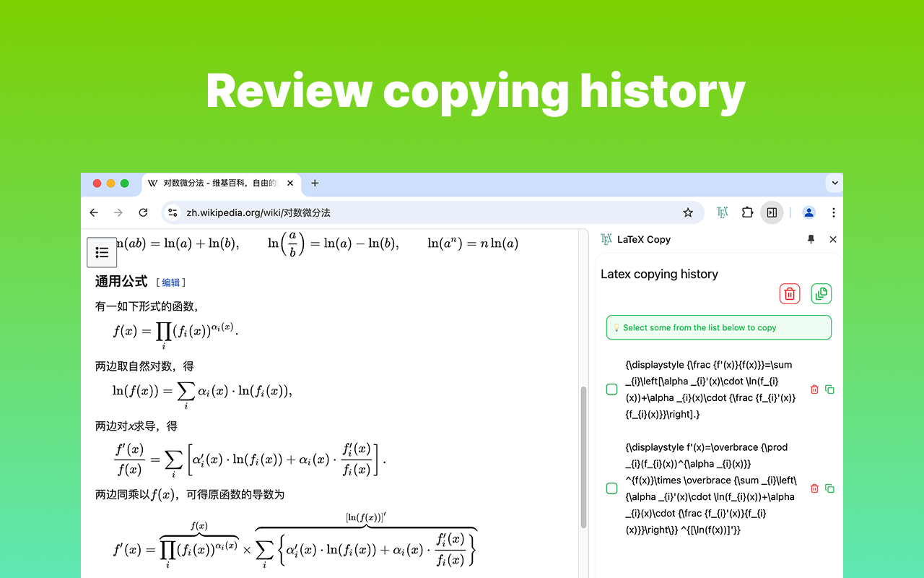Check the first LaTeX formula checkbox
Image resolution: width=924 pixels, height=578 pixels.
pos(611,389)
